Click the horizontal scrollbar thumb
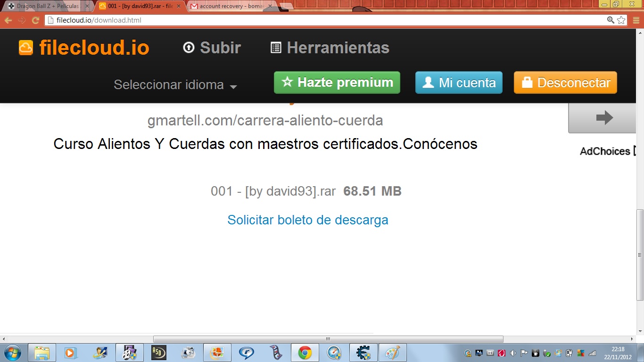This screenshot has height=362, width=644. coord(328,339)
